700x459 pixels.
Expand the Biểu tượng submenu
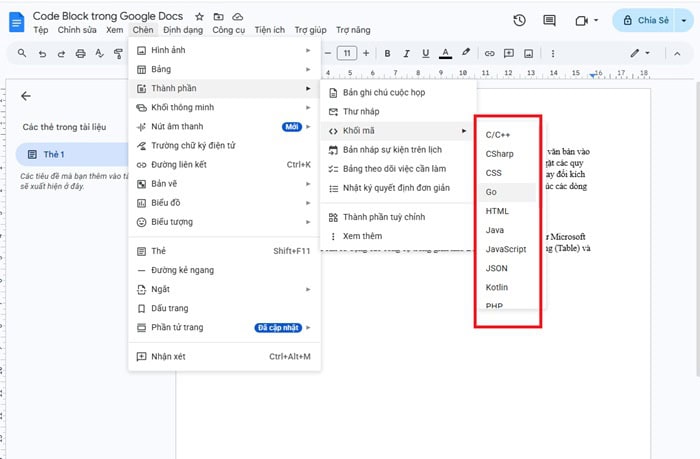tap(225, 222)
